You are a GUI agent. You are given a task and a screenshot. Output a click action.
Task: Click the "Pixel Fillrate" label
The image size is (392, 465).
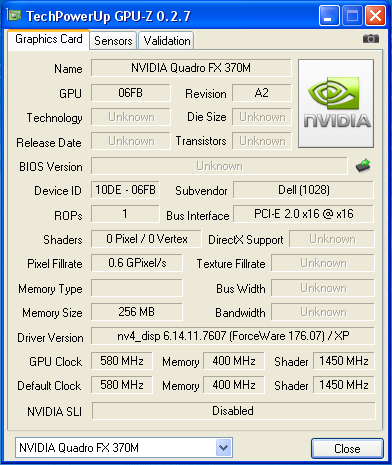click(x=55, y=264)
